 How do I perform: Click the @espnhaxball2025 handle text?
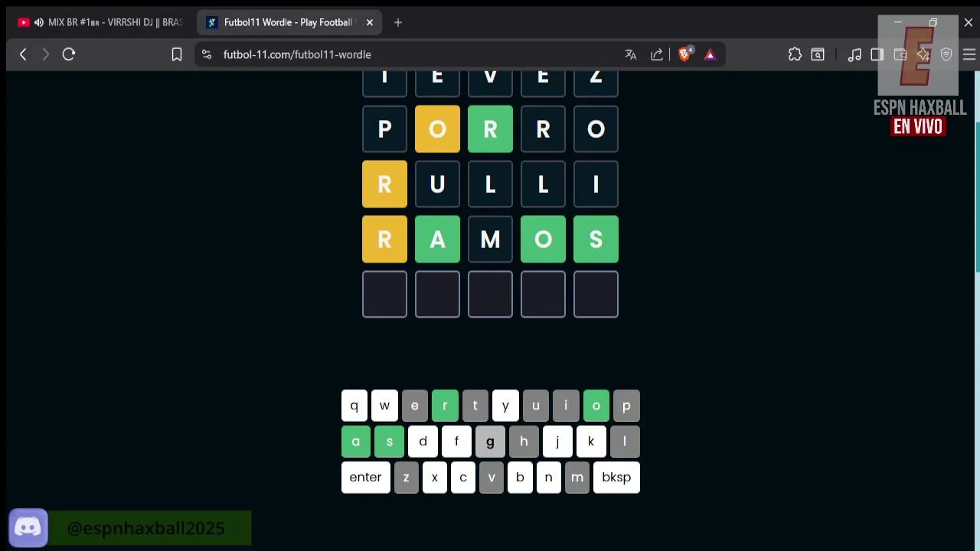[x=145, y=528]
